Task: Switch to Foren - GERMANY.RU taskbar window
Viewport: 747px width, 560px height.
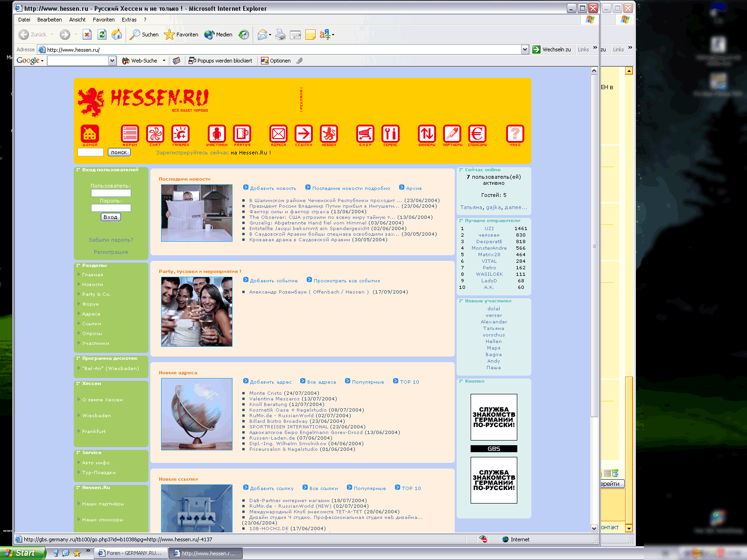Action: [x=131, y=553]
